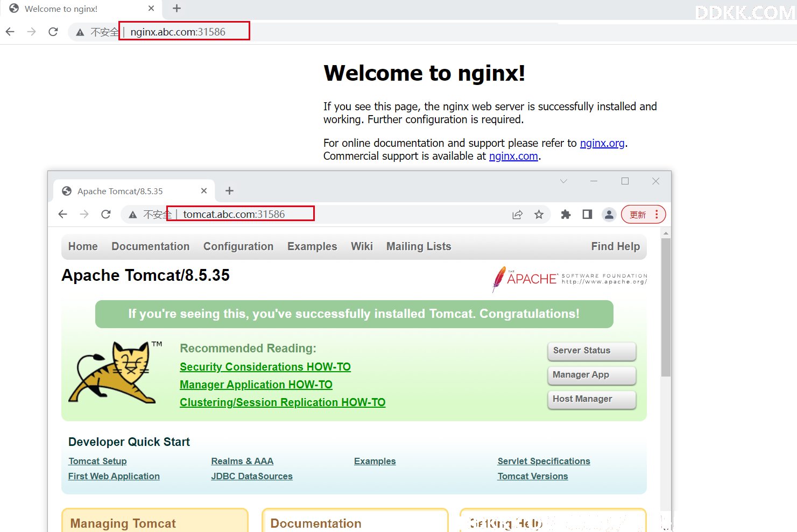The height and width of the screenshot is (532, 797).
Task: Click the Host Manager button
Action: 591,399
